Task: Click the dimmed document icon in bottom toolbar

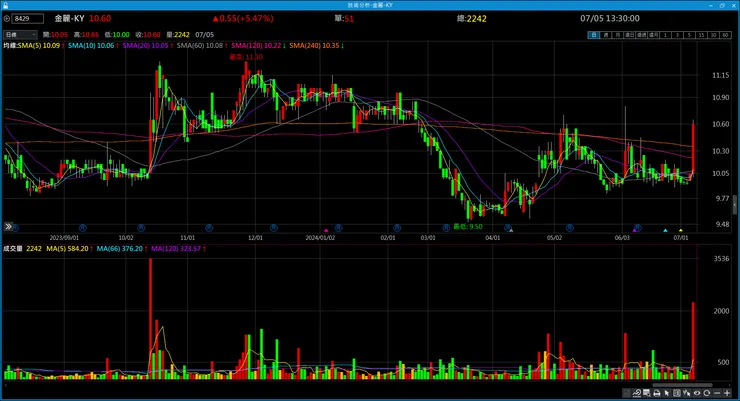Action: [626, 393]
